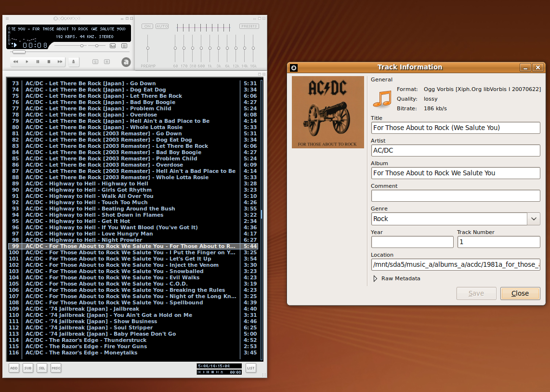Click the Save button in Track Information
550x392 pixels.
476,293
